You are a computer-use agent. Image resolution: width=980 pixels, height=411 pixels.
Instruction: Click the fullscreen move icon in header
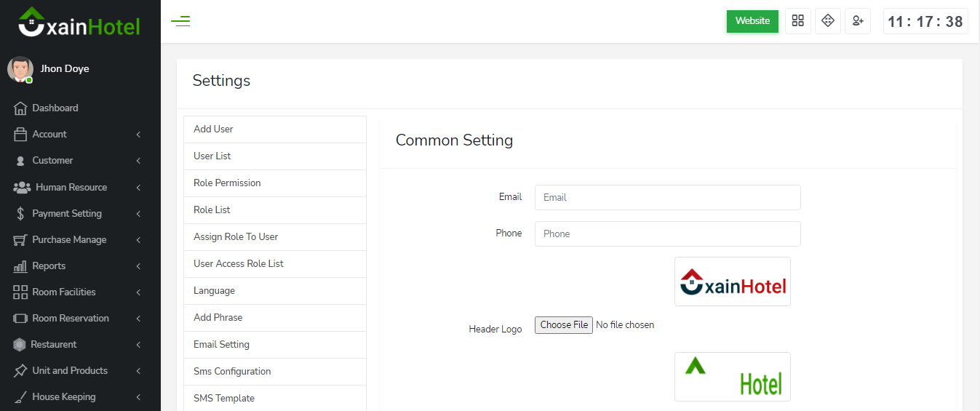coord(827,21)
